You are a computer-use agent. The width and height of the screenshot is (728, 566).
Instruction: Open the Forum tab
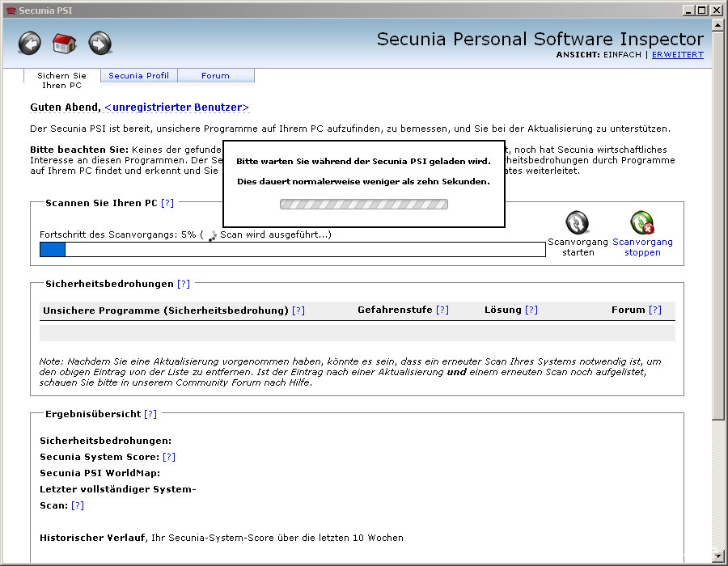215,76
